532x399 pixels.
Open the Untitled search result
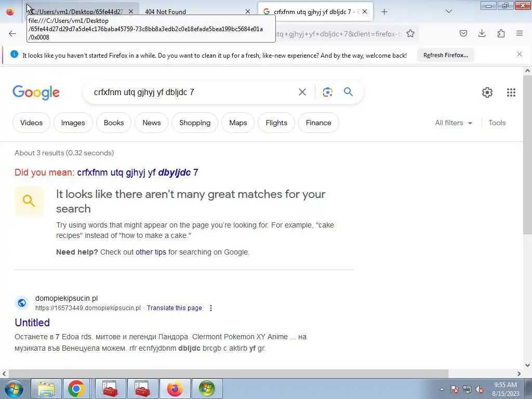point(32,322)
